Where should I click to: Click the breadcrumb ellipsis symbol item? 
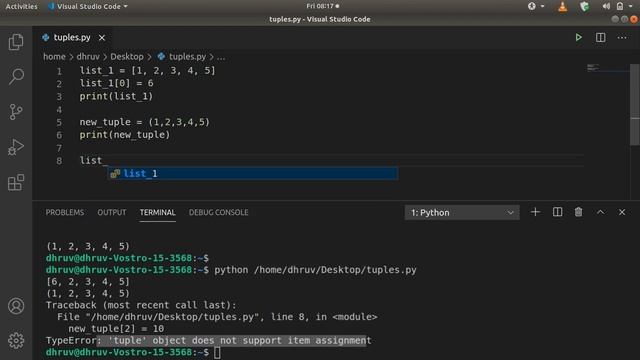pyautogui.click(x=221, y=57)
